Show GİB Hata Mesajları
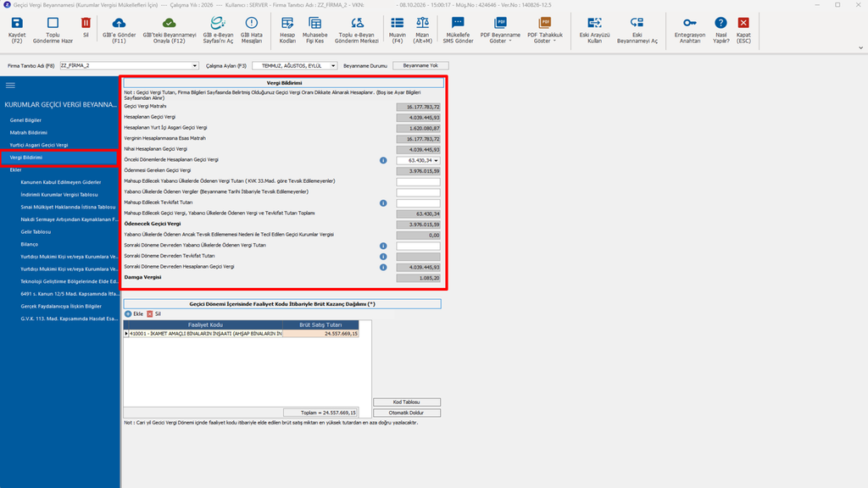The height and width of the screenshot is (488, 868). (x=251, y=30)
